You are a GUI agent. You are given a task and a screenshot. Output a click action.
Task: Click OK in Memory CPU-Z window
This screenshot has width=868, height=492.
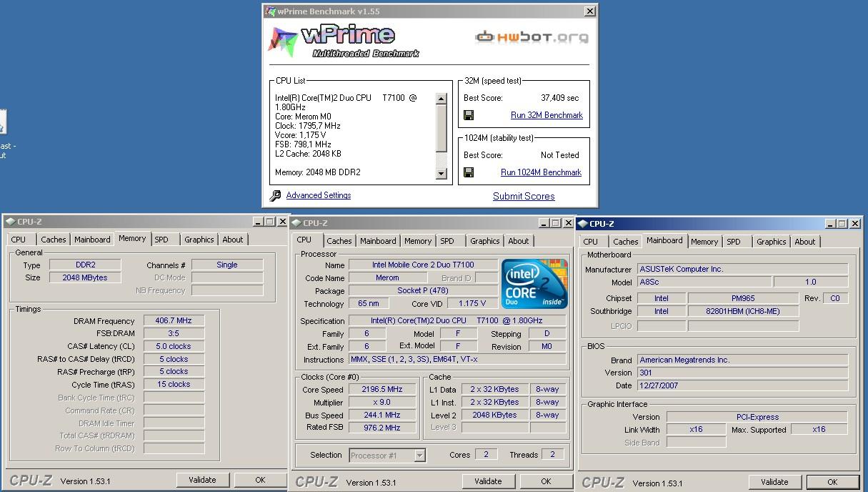(260, 480)
